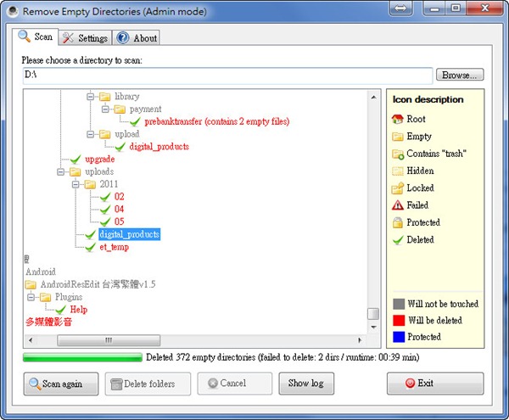Viewport: 509px width, 420px height.
Task: Click the horizontal scrollbar thumb
Action: [x=109, y=340]
